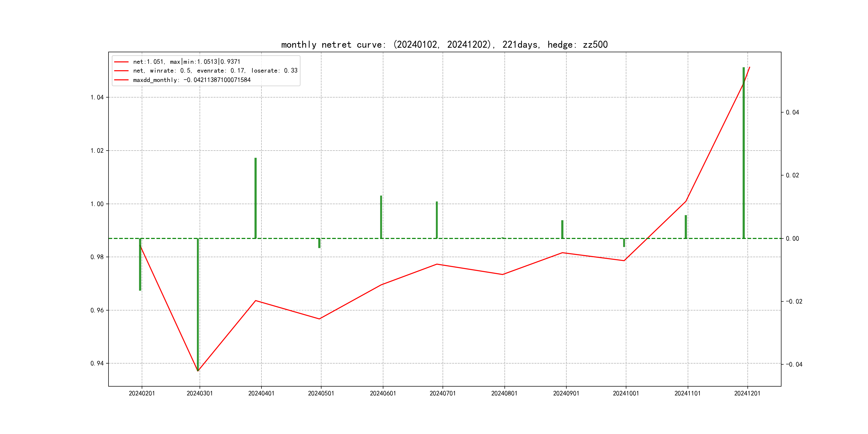Click the green bar near 20240601

click(381, 217)
